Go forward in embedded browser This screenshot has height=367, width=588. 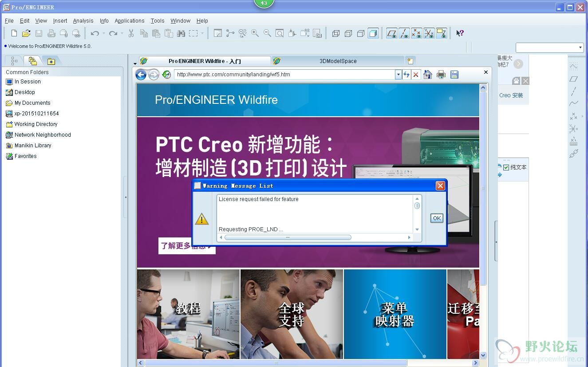(154, 75)
